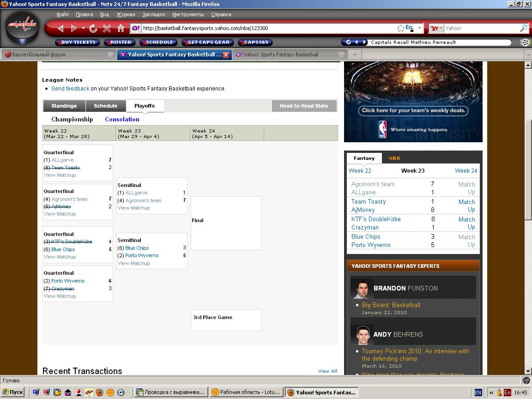
Task: Switch to the Баскетбольный форум tab
Action: click(x=58, y=54)
